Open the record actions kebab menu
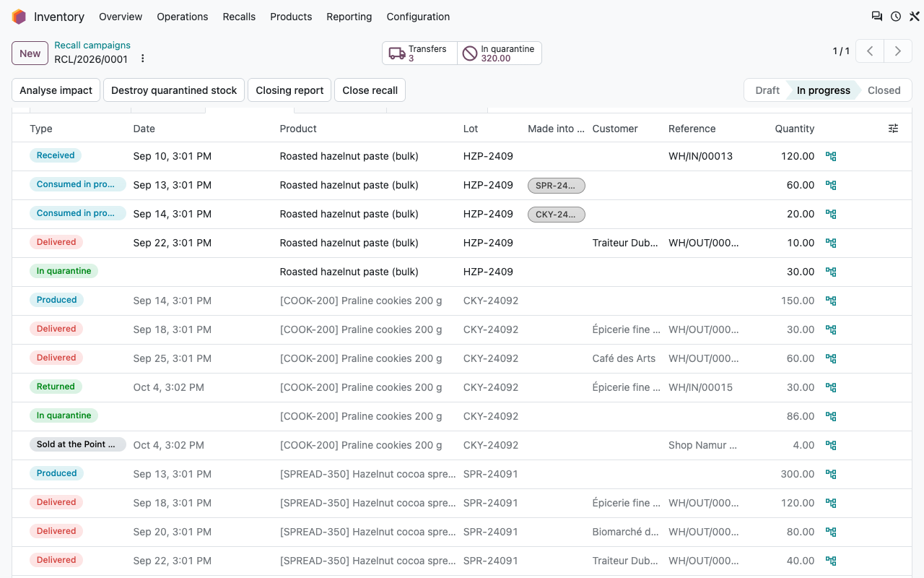 point(143,59)
